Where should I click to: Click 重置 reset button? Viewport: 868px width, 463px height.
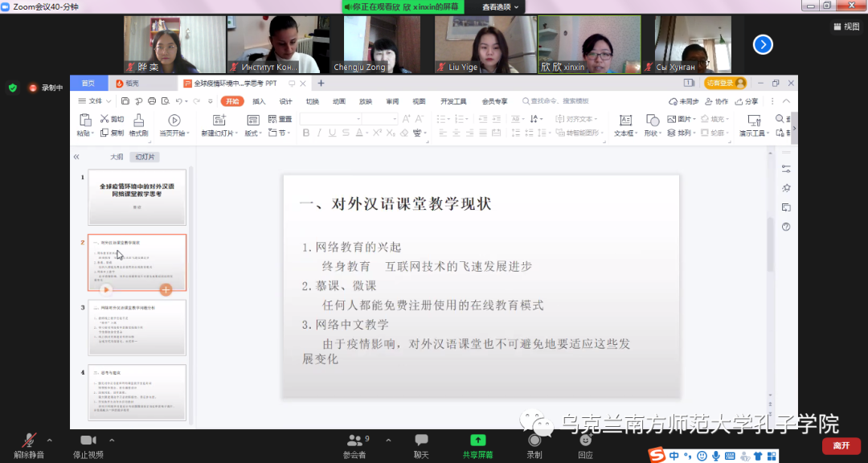[x=280, y=119]
